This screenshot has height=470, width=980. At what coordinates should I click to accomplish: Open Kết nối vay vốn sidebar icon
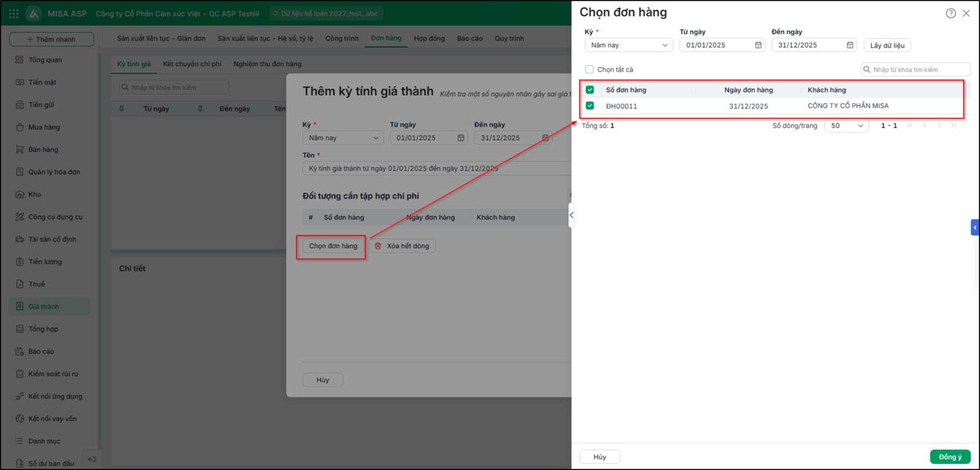click(20, 419)
